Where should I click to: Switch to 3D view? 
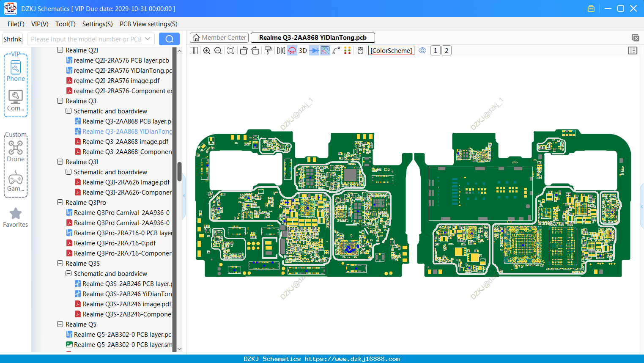click(303, 51)
